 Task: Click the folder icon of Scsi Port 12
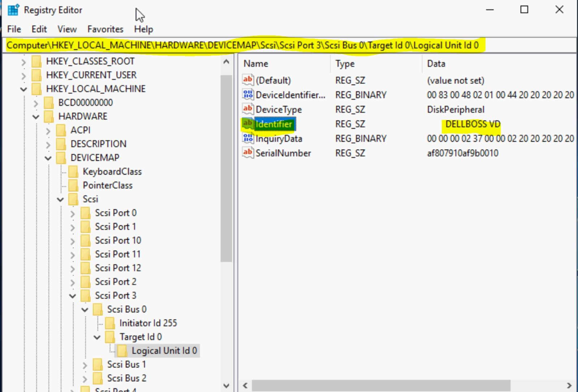86,268
